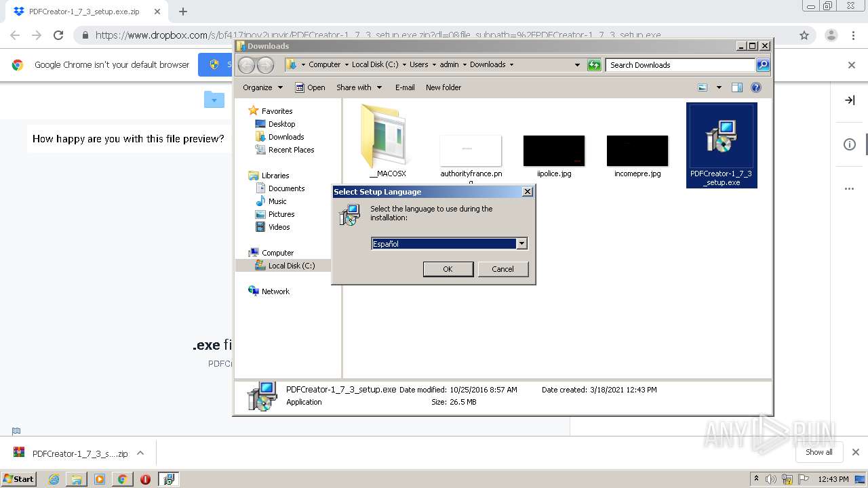
Task: Bookmark this page with star icon
Action: (x=804, y=35)
